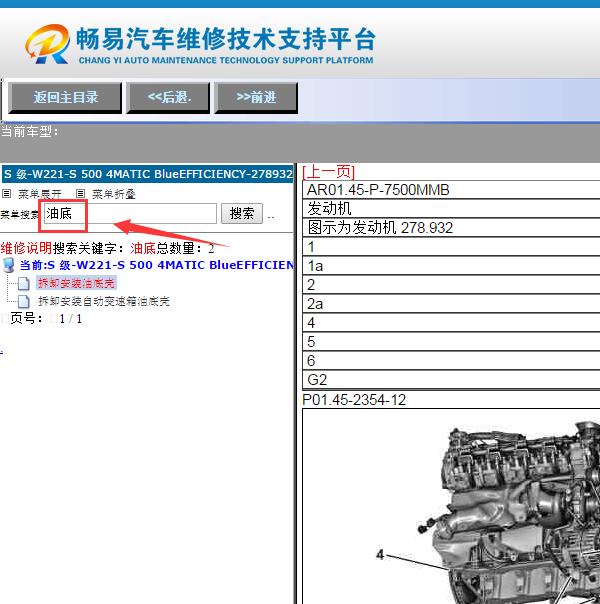Image resolution: width=600 pixels, height=604 pixels.
Task: Select document code AR01.45-P-7500MMB row
Action: [x=451, y=190]
